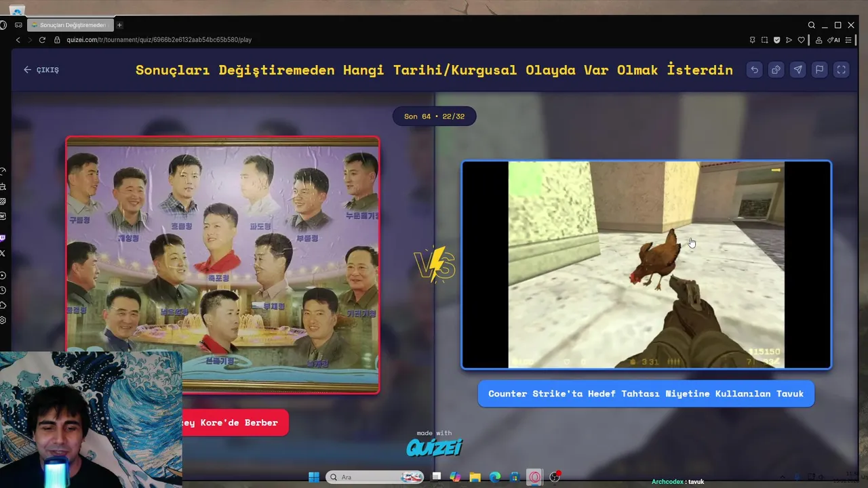Select the 'Counter Strike'ta Hedef Tahtası' answer button
The image size is (868, 488).
coord(646,394)
